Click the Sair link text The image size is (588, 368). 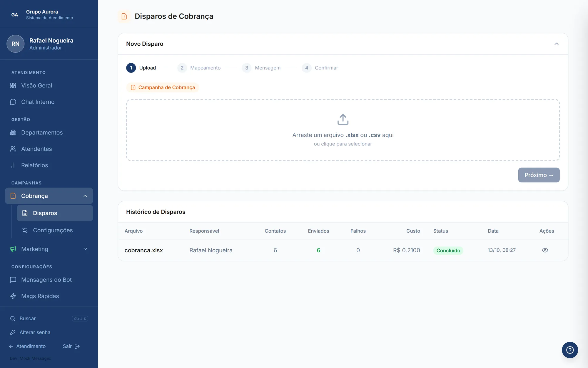[67, 346]
